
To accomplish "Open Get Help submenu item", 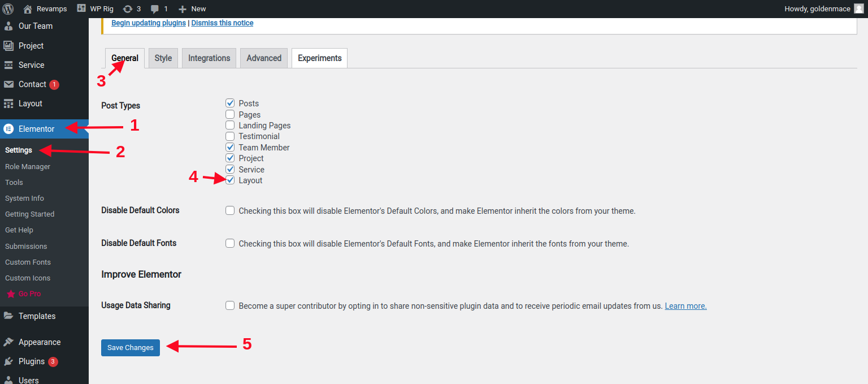I will coord(19,230).
